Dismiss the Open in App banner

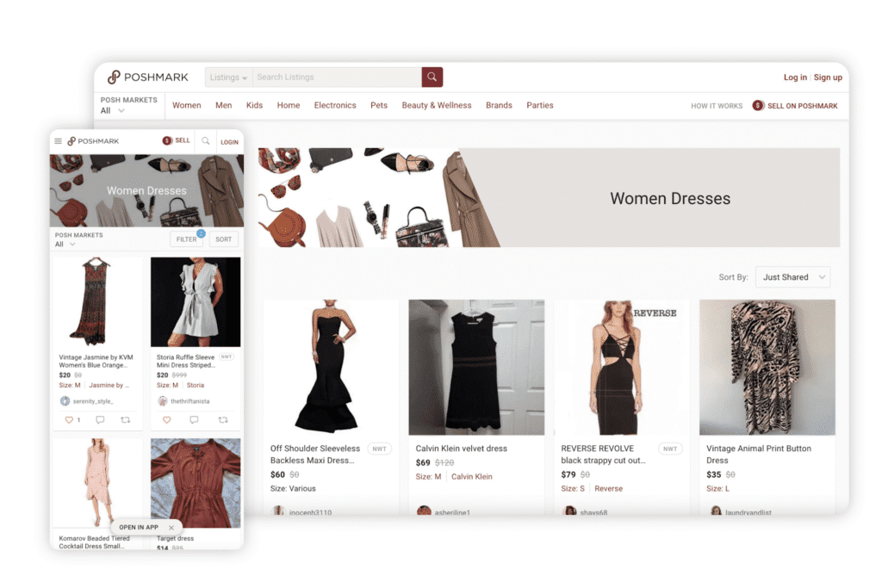pyautogui.click(x=171, y=528)
